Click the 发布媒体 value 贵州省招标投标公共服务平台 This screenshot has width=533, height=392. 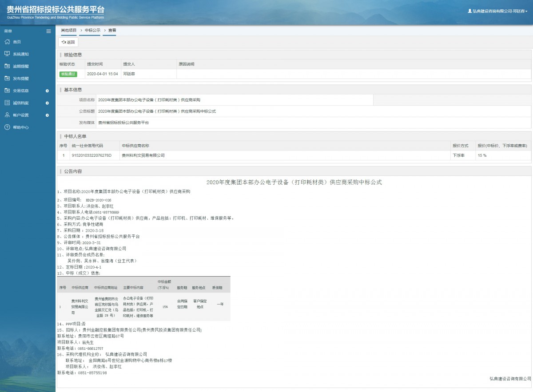[123, 123]
